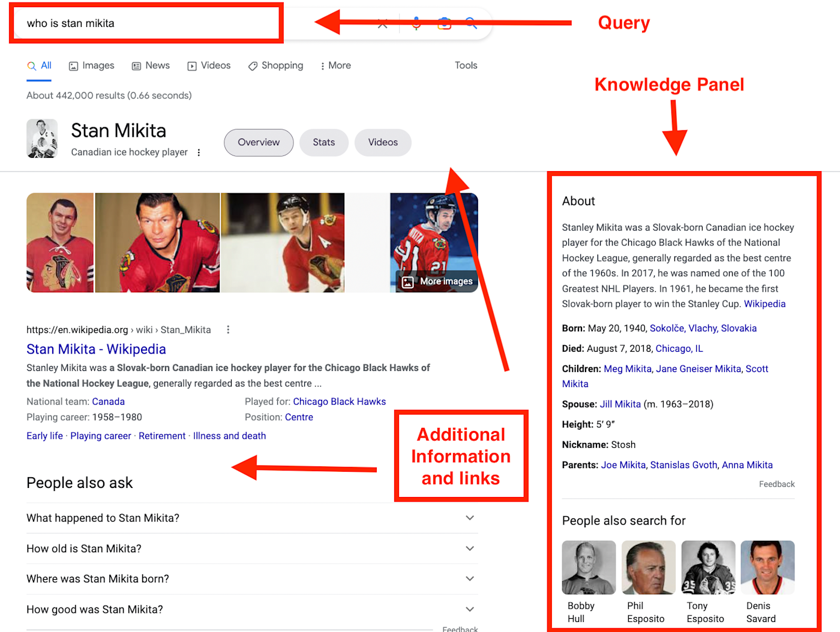Open the three-dot menu beside Canadian ice hockey player

tap(199, 152)
